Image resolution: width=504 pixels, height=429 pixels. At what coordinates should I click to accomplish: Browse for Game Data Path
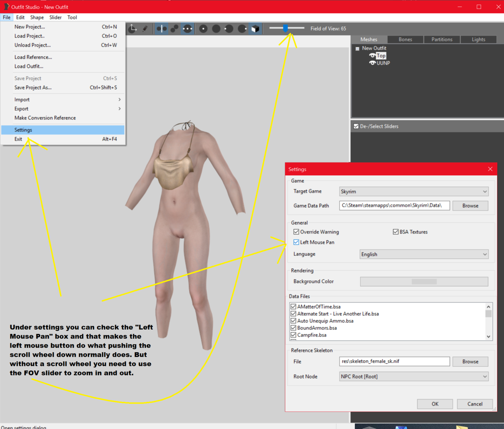470,206
